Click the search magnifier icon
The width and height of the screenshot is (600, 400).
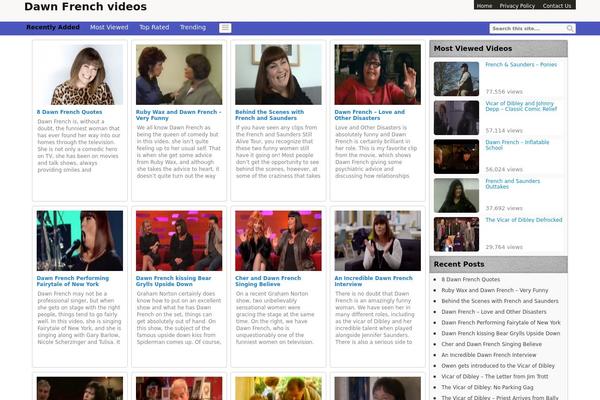click(570, 29)
